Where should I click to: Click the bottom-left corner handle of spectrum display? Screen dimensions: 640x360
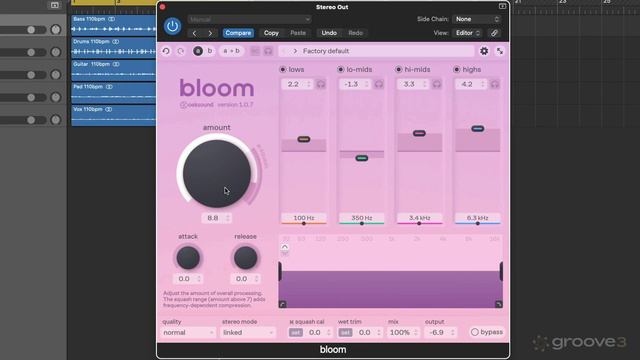click(x=282, y=304)
